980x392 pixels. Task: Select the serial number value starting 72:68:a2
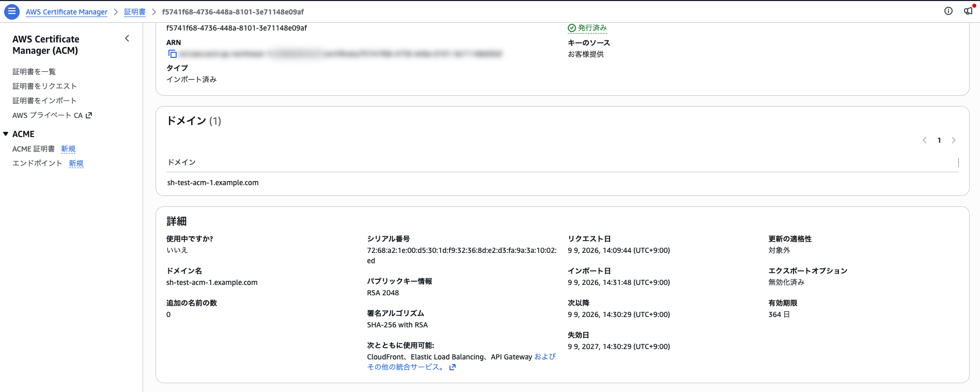click(x=462, y=255)
